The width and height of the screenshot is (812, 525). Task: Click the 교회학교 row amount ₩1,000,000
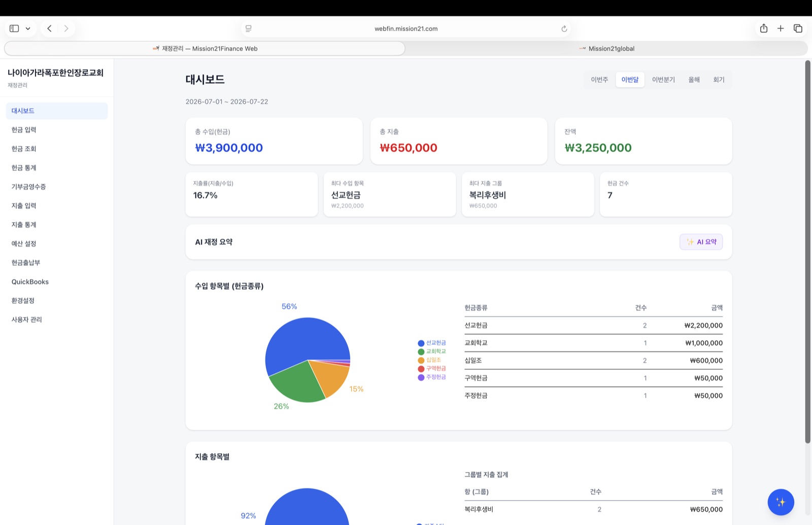pos(704,343)
